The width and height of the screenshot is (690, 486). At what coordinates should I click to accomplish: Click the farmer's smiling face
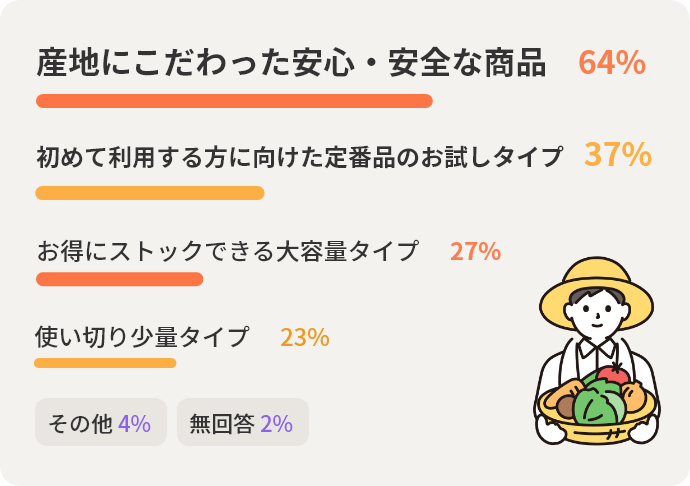[597, 315]
